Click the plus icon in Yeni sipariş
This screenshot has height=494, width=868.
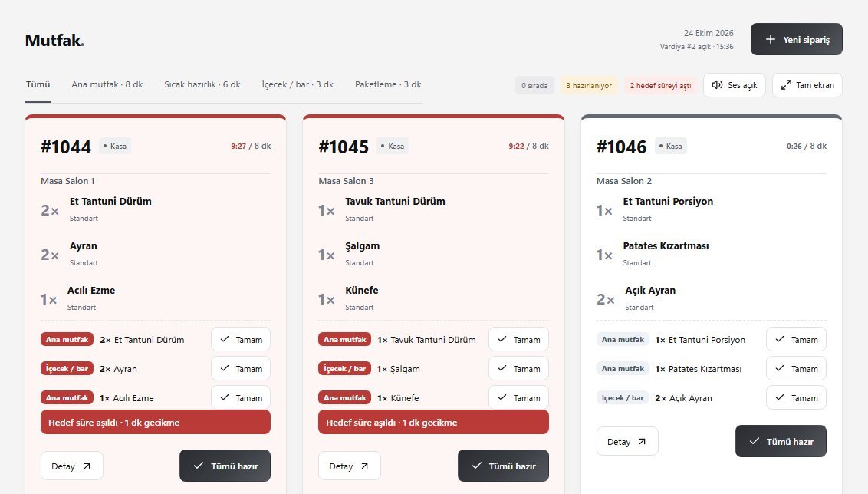pos(770,39)
